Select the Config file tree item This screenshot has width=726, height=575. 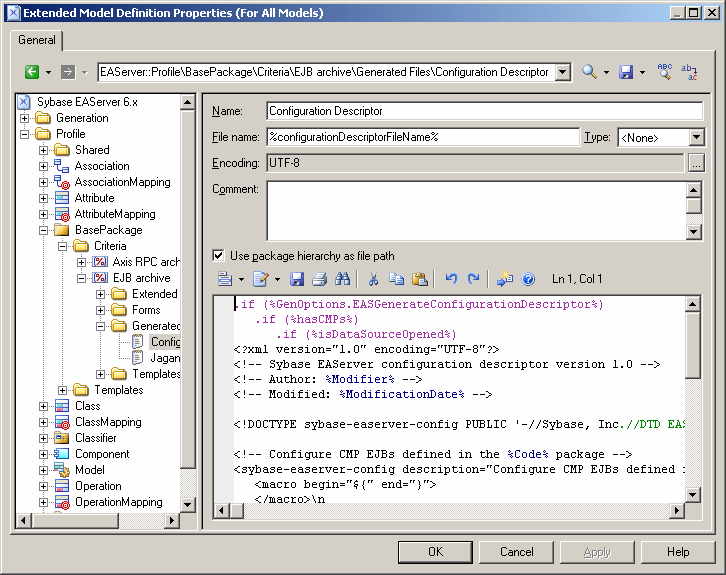(x=165, y=342)
